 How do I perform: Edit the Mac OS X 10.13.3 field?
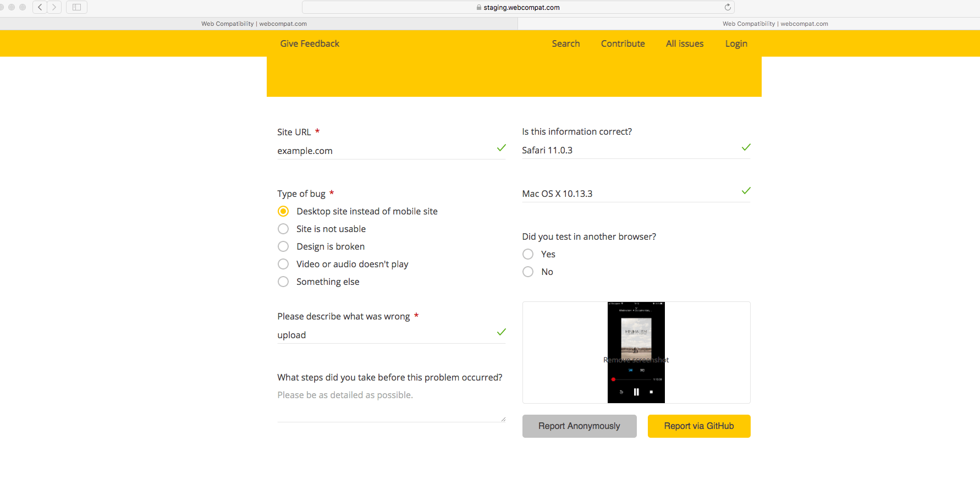click(636, 194)
